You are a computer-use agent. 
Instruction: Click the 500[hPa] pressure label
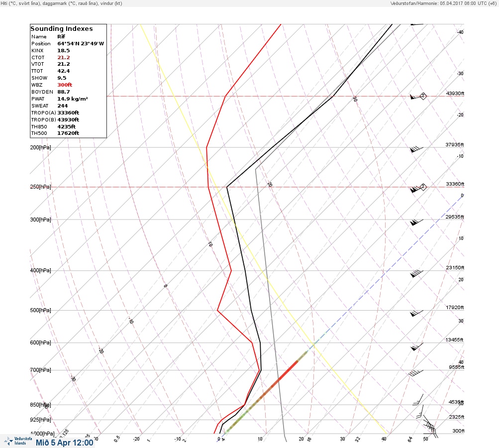[40, 310]
